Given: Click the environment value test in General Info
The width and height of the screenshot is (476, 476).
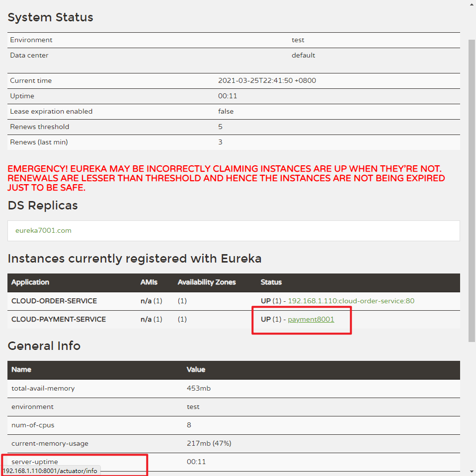Looking at the screenshot, I should tap(193, 407).
